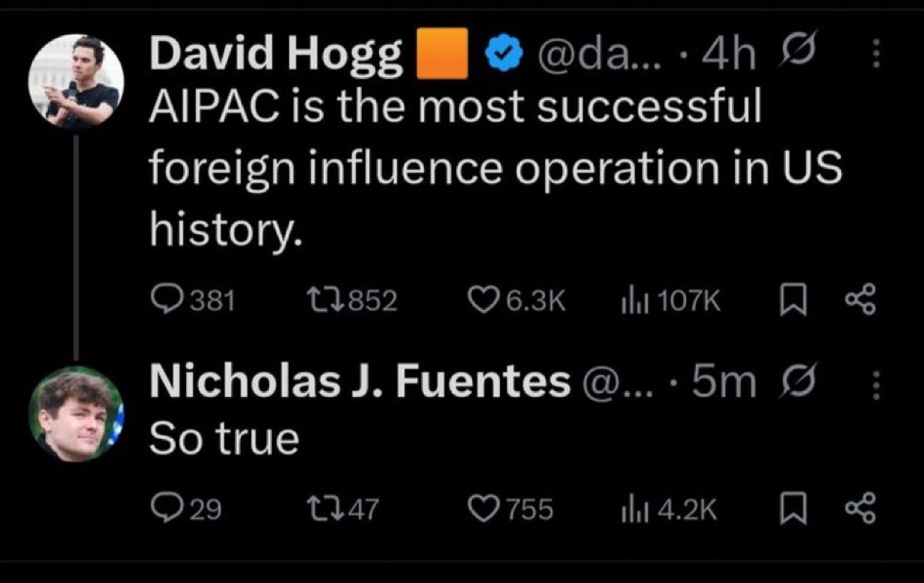Screen dimensions: 924x583
Task: View analytics showing 107K views
Action: pos(625,300)
